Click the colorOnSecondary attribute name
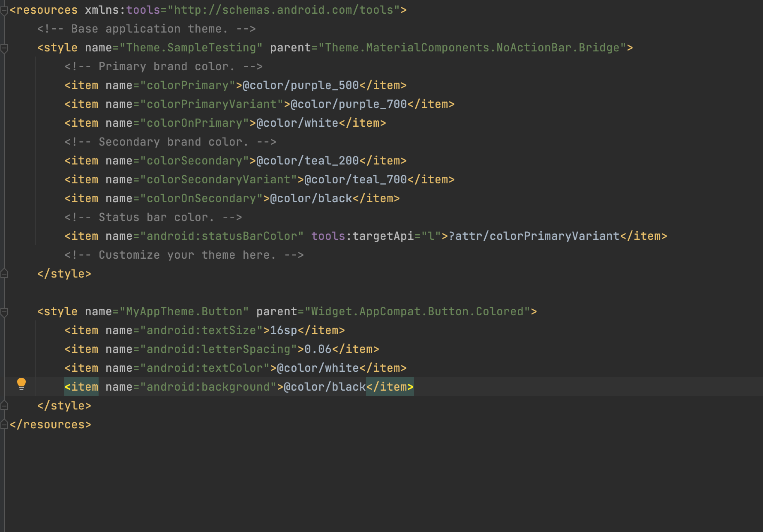763x532 pixels. coord(201,199)
